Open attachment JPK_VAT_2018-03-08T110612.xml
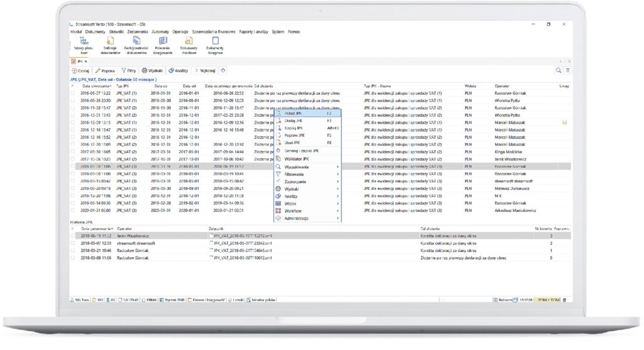This screenshot has width=644, height=350. (242, 258)
